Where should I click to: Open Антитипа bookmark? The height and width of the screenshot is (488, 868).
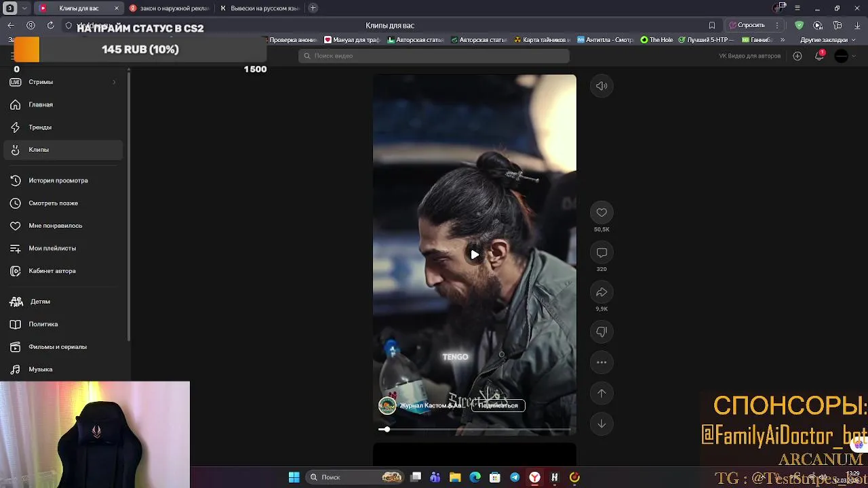606,40
